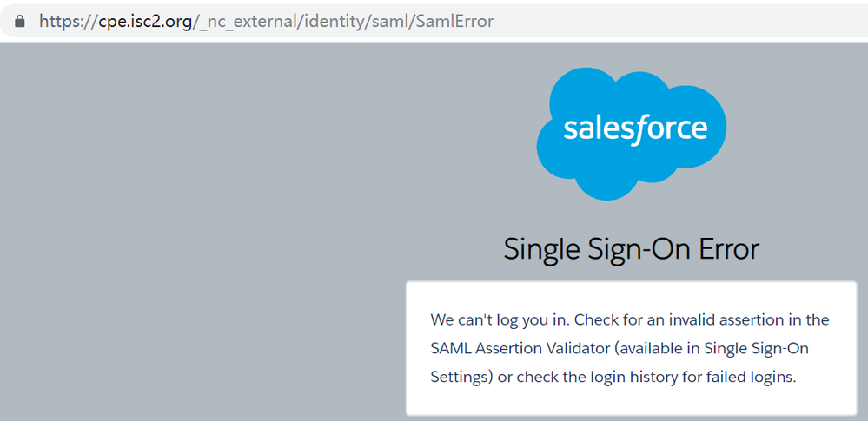Screen dimensions: 868x421
Task: Click the empty gray background left of logo
Action: tap(217, 217)
